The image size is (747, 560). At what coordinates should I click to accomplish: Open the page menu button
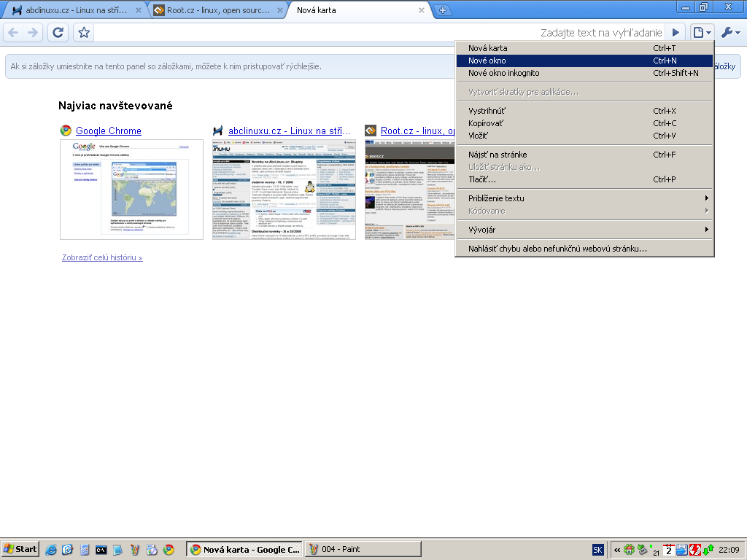702,32
